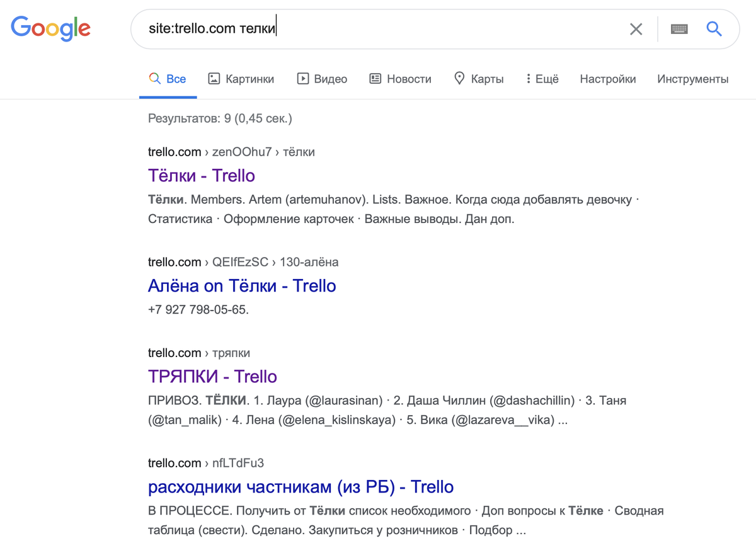Open the Настройки settings menu
The height and width of the screenshot is (558, 756).
(608, 79)
